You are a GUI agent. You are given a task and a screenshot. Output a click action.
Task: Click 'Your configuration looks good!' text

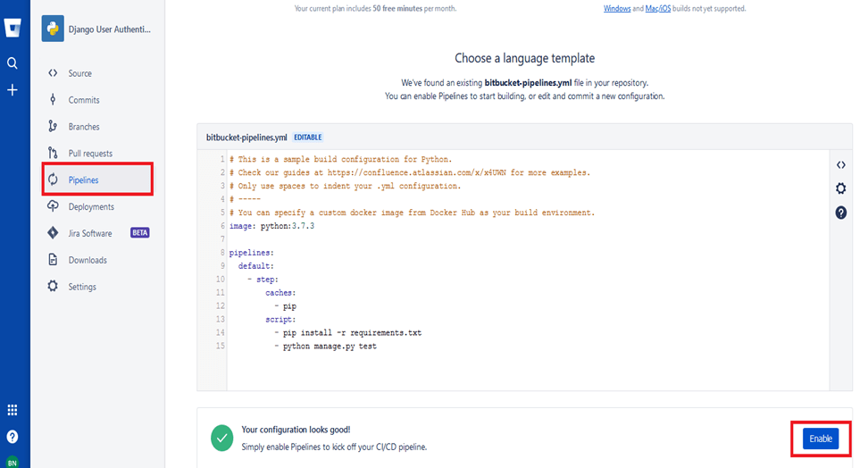[x=296, y=430]
